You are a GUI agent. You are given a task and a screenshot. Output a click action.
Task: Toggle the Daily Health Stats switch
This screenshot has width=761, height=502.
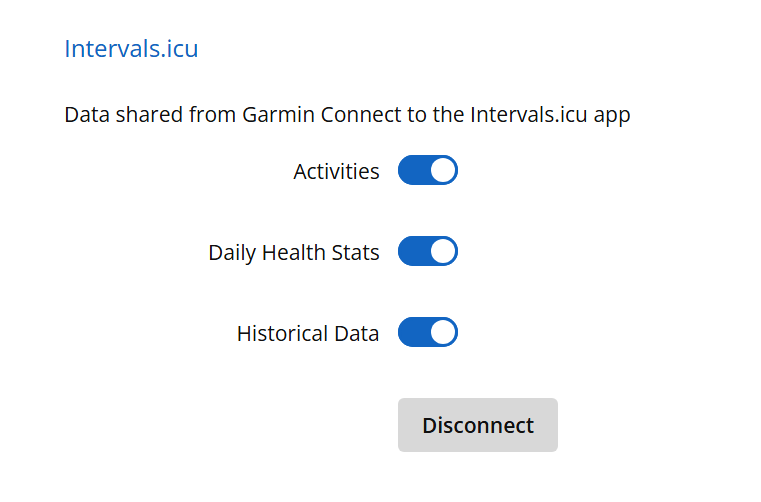coord(427,252)
